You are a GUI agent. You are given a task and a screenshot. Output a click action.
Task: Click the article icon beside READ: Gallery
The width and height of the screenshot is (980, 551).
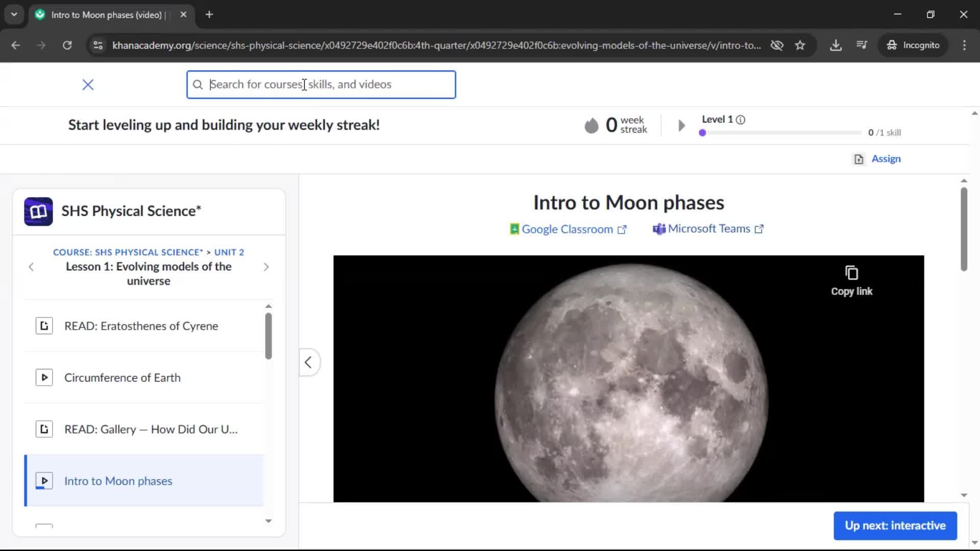coord(44,430)
